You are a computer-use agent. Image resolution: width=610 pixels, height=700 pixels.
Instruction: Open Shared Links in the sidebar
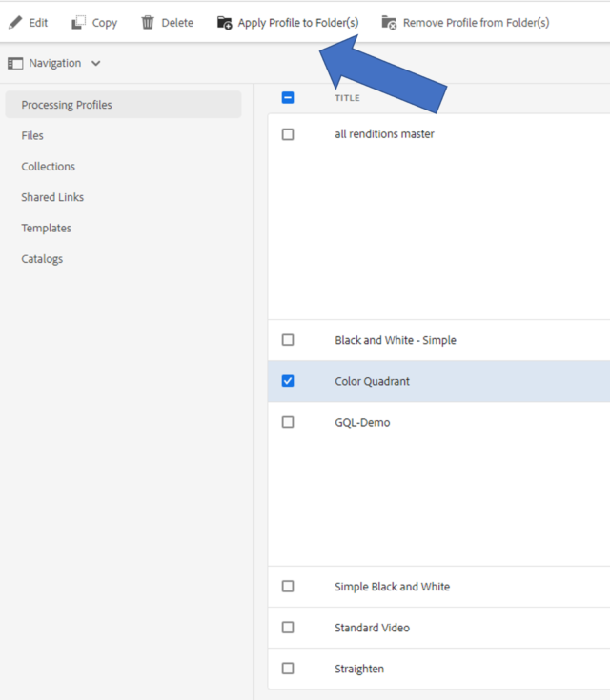[52, 197]
